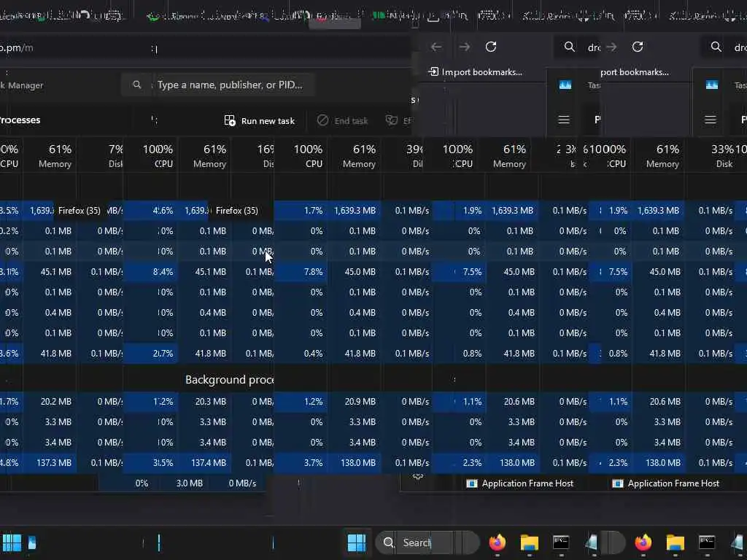Go back with the browser's back arrow
Screen dimensions: 747x560
coord(436,47)
